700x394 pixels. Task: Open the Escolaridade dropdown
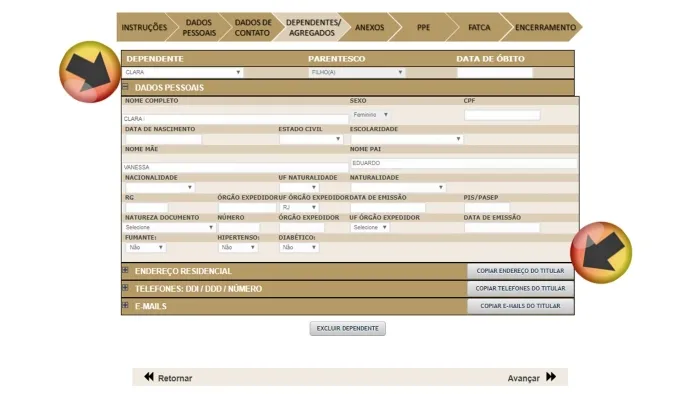(407, 139)
